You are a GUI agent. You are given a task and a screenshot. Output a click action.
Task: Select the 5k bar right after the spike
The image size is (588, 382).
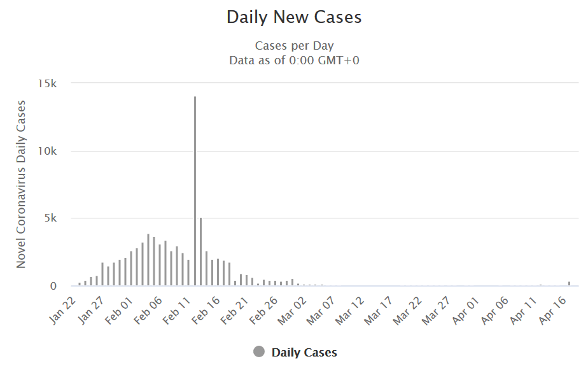pyautogui.click(x=200, y=251)
